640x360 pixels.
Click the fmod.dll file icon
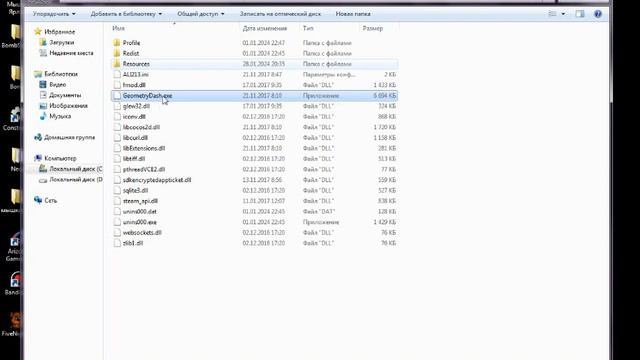tap(117, 85)
